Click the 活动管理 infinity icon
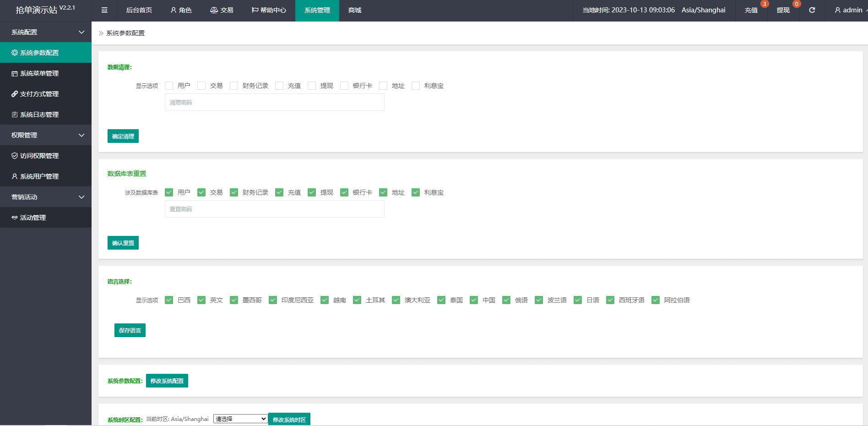 (x=15, y=218)
